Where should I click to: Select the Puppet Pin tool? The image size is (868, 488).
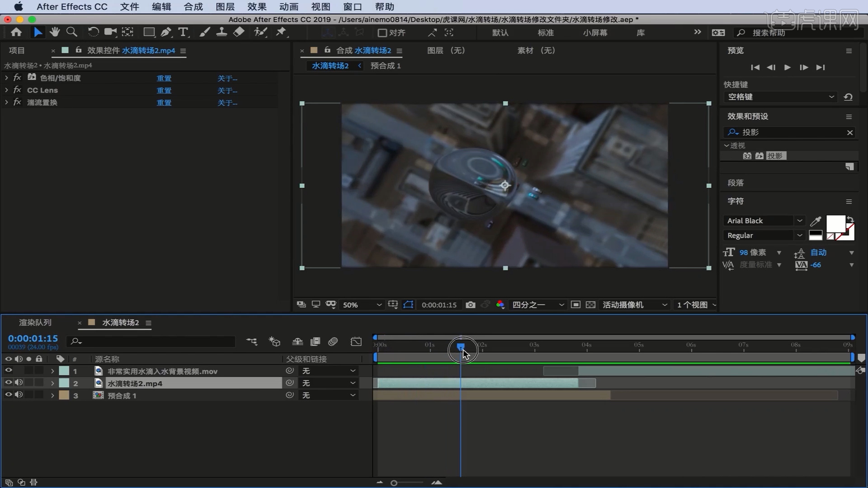281,32
